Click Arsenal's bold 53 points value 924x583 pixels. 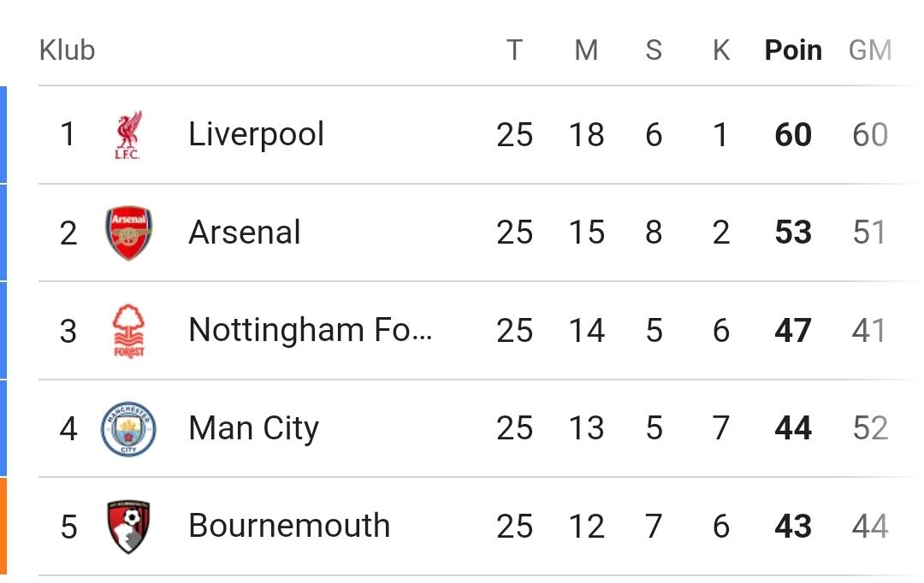[793, 233]
